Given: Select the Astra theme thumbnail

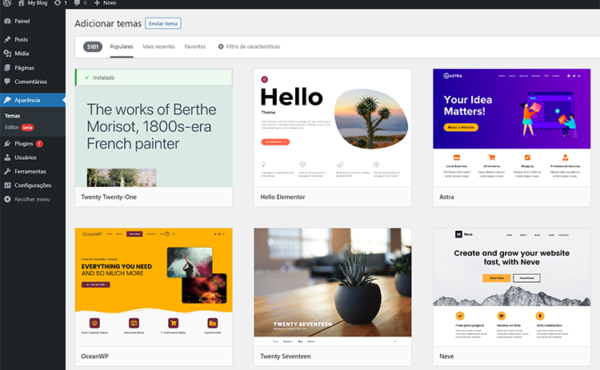Looking at the screenshot, I should [512, 128].
